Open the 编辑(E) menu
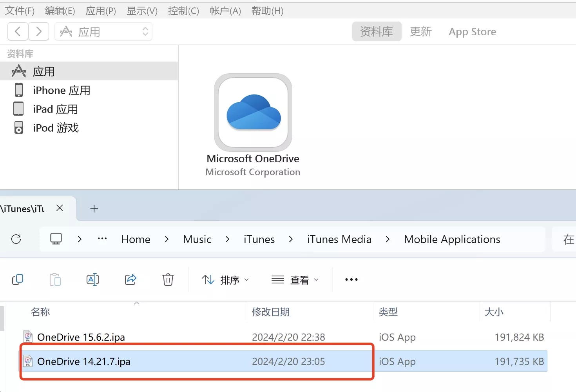 point(60,11)
